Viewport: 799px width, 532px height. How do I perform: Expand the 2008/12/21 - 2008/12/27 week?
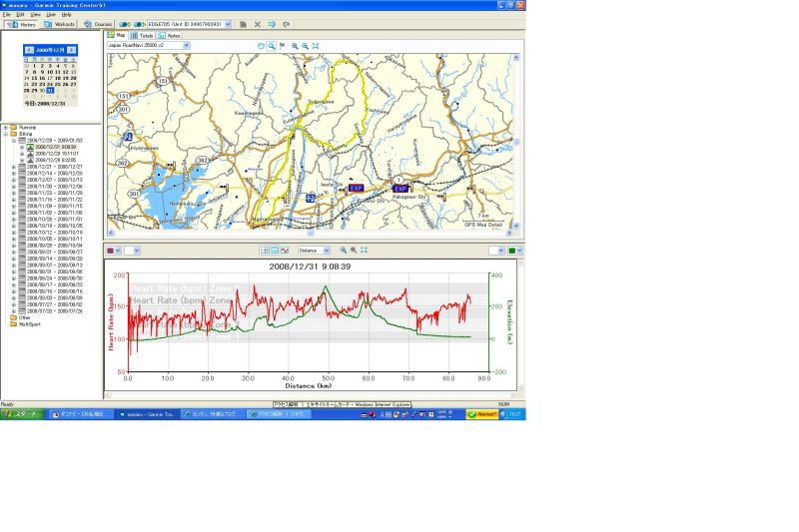(x=14, y=167)
